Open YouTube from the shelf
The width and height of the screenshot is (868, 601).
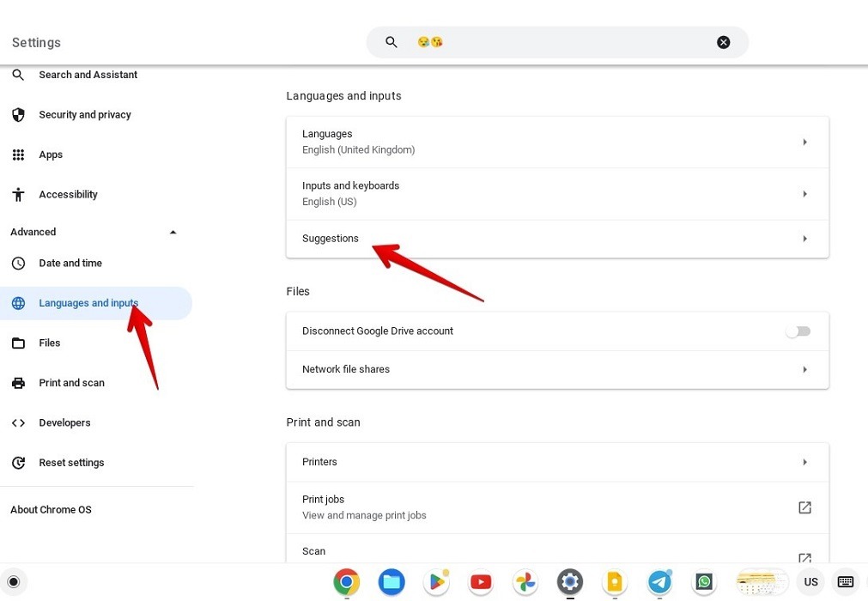pyautogui.click(x=480, y=581)
